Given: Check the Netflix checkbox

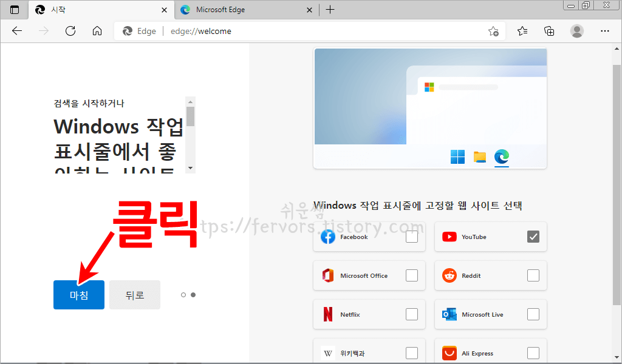Looking at the screenshot, I should 412,314.
